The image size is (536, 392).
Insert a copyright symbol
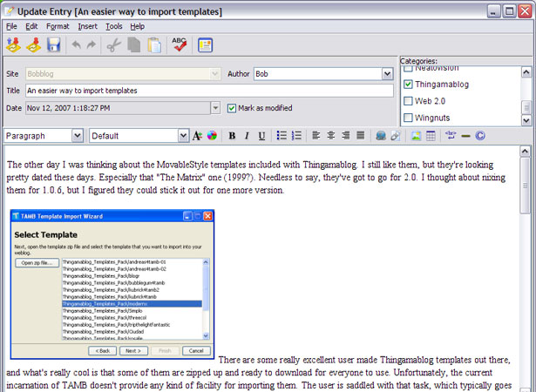(x=480, y=136)
